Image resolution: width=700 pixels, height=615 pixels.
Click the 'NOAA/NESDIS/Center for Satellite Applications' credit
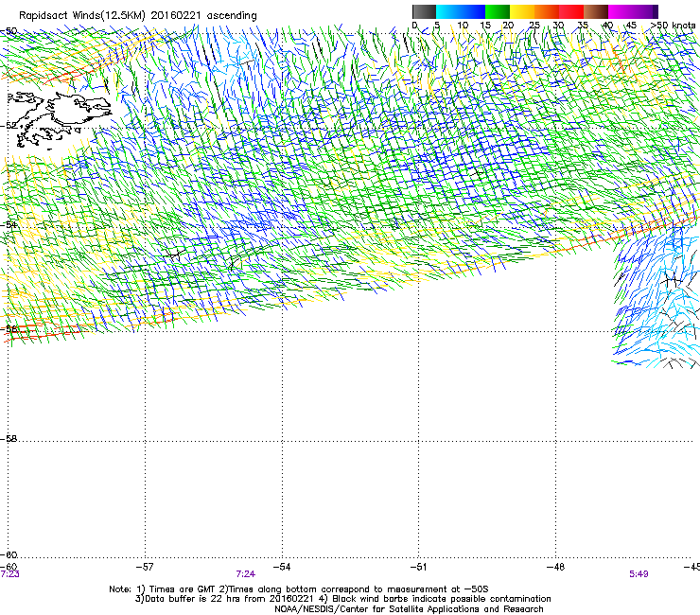coord(409,609)
